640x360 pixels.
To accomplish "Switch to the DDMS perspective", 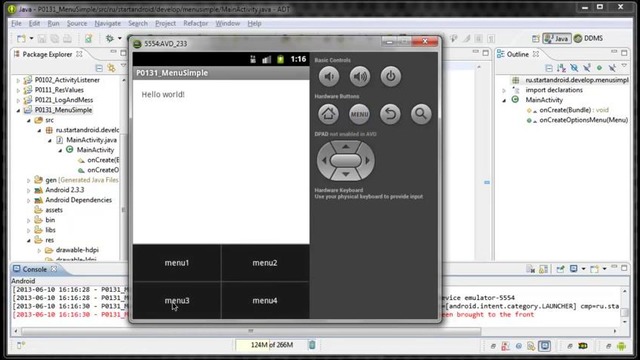I will coord(589,38).
